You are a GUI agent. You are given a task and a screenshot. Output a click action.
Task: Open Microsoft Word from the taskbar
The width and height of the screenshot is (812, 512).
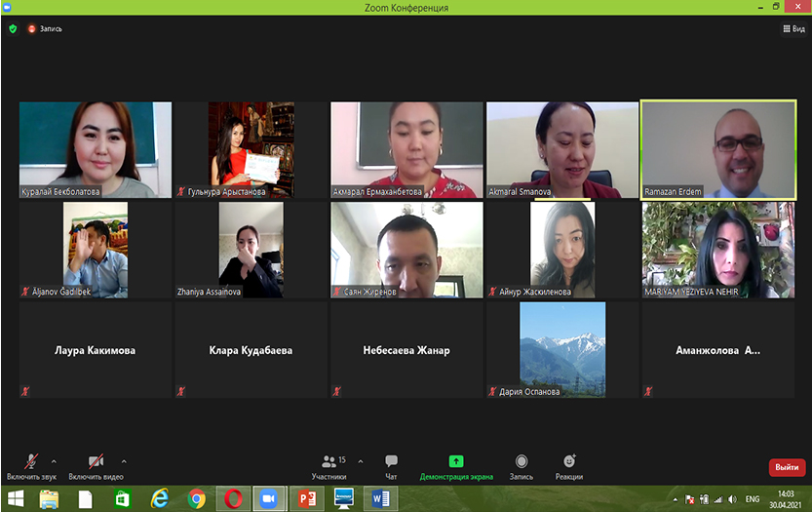coord(379,498)
